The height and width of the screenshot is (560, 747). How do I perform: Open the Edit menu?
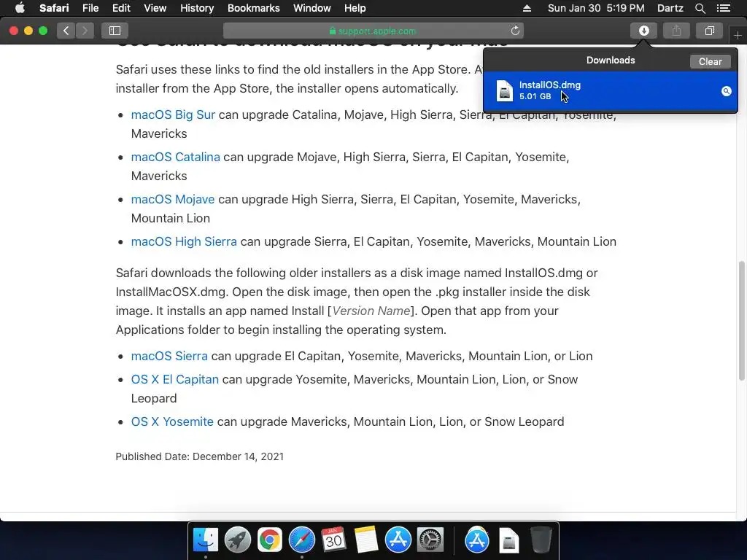point(121,8)
